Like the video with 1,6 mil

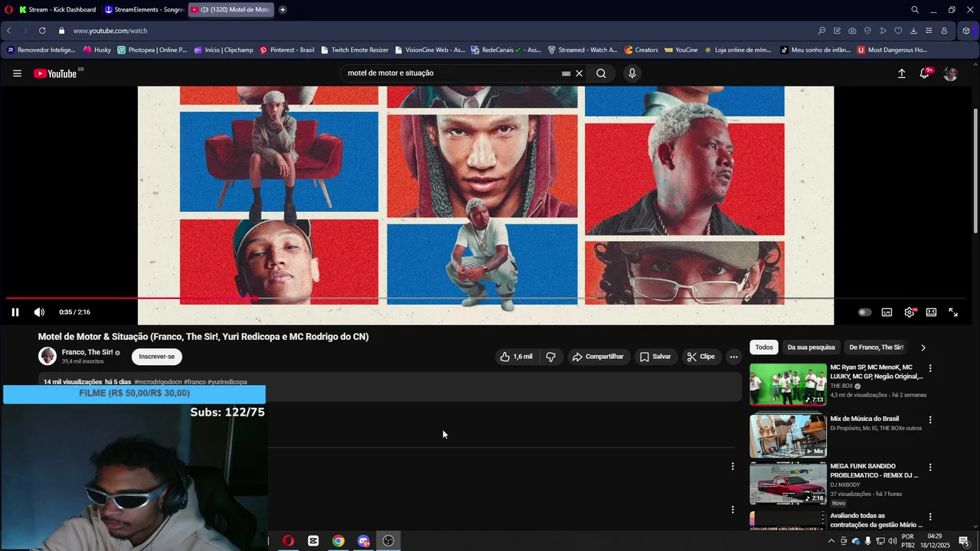(x=515, y=357)
